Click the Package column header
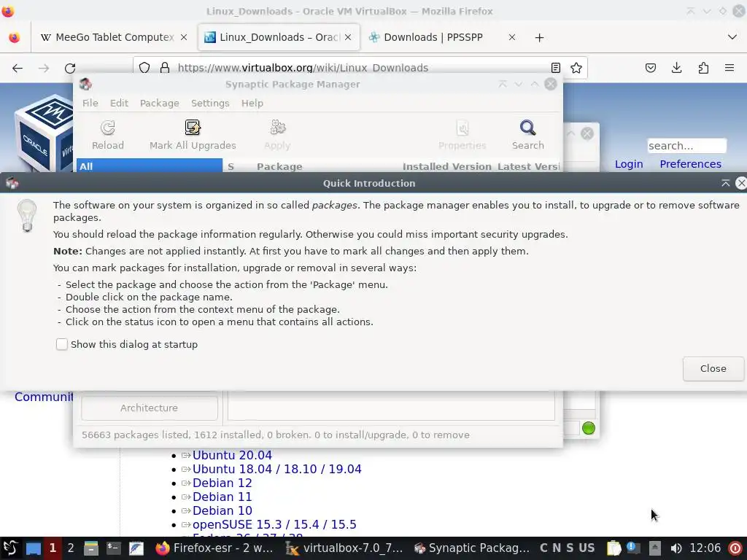The width and height of the screenshot is (747, 560). click(x=279, y=166)
